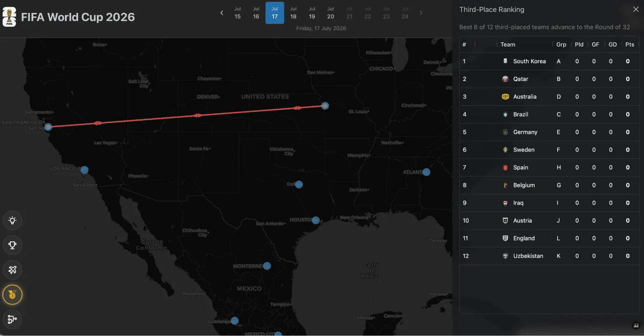Switch to the Jul 18 date tab

(293, 13)
